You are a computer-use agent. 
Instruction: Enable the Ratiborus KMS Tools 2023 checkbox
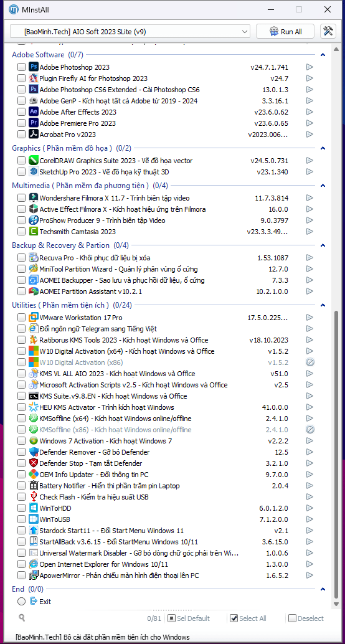(21, 340)
